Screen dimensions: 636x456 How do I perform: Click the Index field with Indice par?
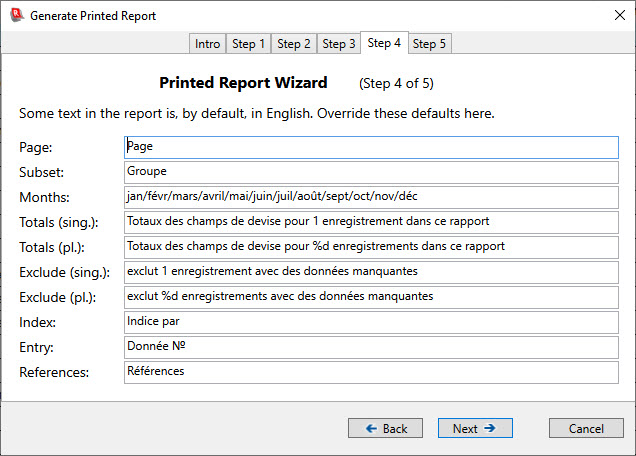371,322
